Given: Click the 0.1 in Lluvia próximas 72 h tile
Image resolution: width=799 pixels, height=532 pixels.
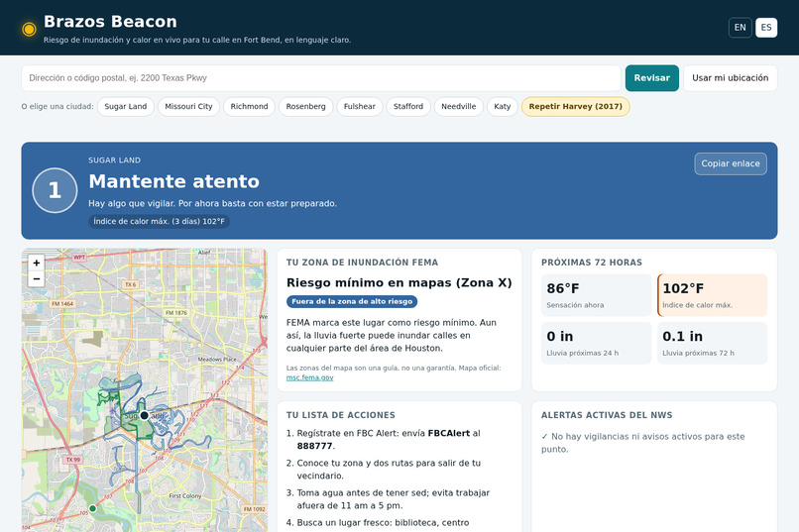Looking at the screenshot, I should pos(713,343).
